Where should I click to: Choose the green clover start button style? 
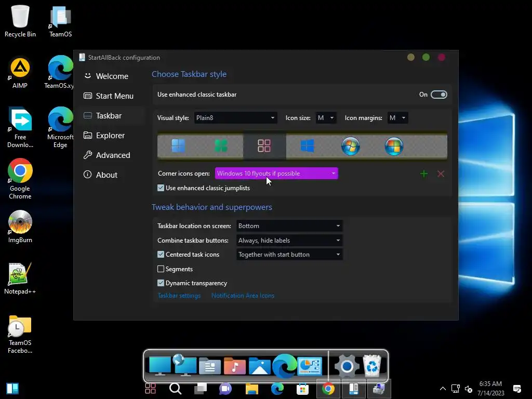click(221, 146)
